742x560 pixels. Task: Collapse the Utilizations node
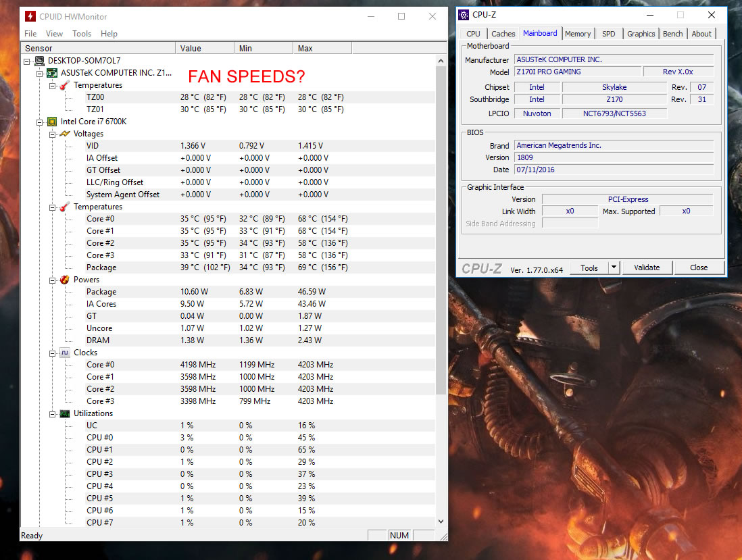pyautogui.click(x=53, y=414)
